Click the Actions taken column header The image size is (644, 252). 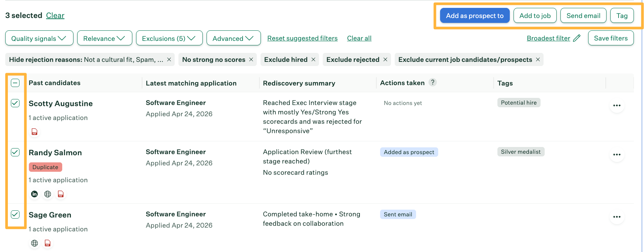(x=402, y=83)
